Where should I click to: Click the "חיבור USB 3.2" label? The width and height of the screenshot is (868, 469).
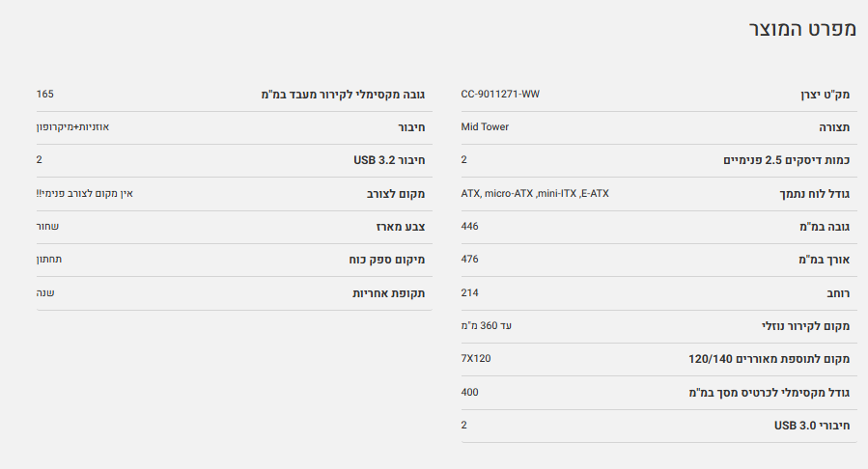(389, 160)
